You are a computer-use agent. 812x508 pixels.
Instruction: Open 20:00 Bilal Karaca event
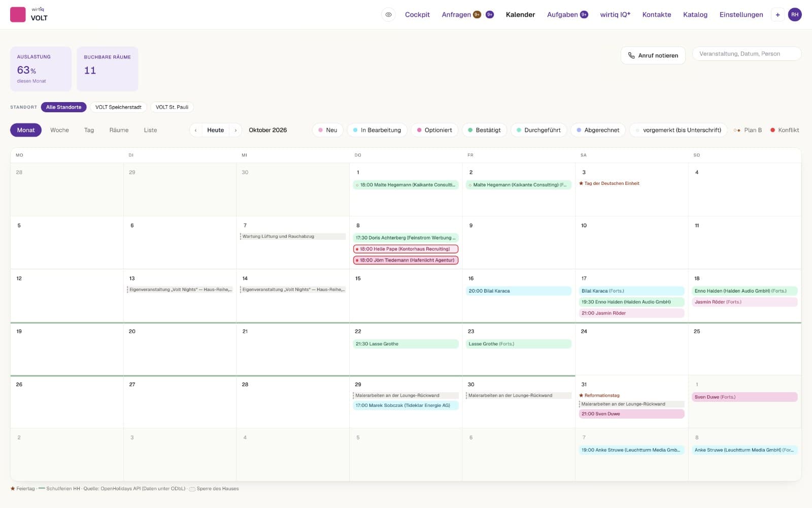point(519,291)
